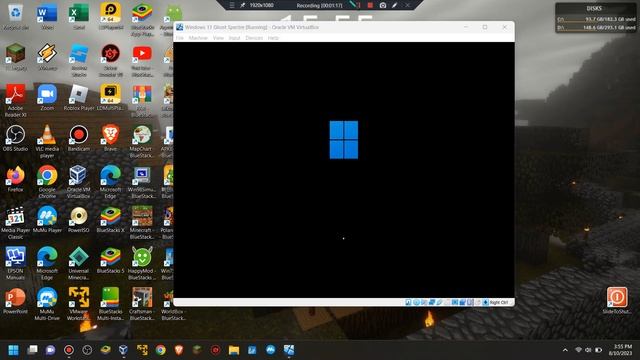This screenshot has height=360, width=640.
Task: Select the Winamp lightning bolt desktop icon
Action: point(47,58)
